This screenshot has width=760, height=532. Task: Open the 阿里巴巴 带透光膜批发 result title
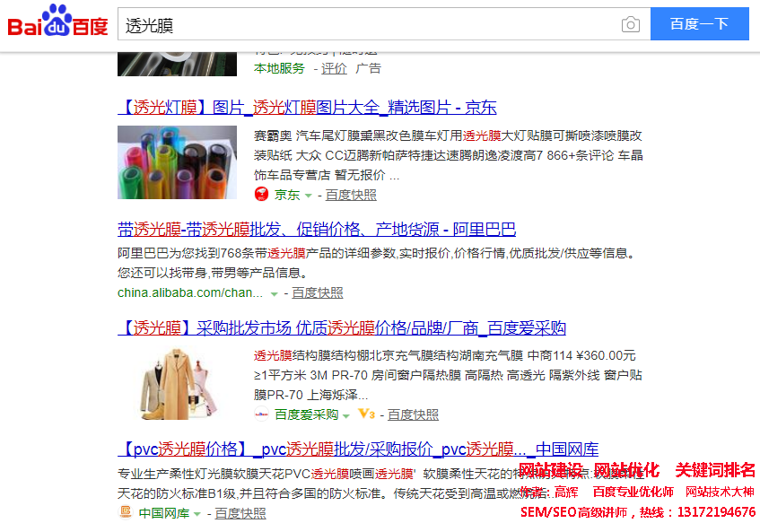click(x=316, y=228)
